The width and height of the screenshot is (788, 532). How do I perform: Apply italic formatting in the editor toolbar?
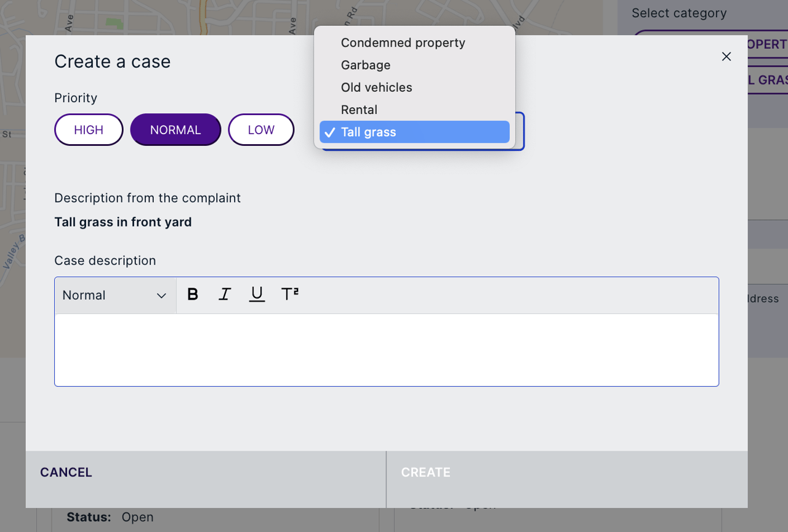pyautogui.click(x=225, y=294)
